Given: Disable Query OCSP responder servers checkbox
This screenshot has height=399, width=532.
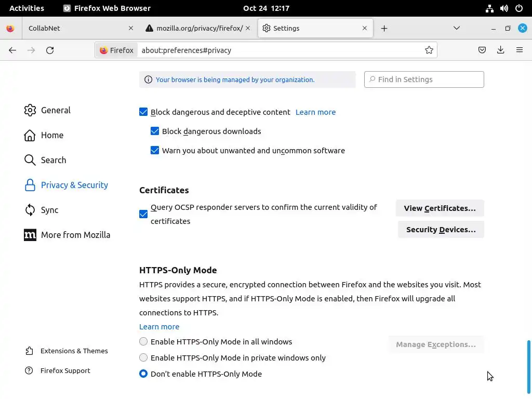Looking at the screenshot, I should 143,214.
